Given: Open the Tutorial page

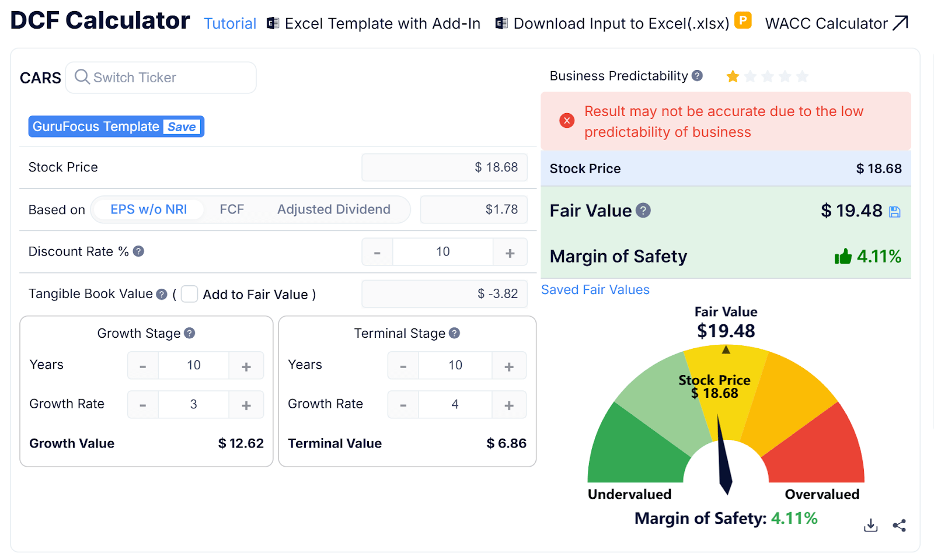Looking at the screenshot, I should (229, 23).
